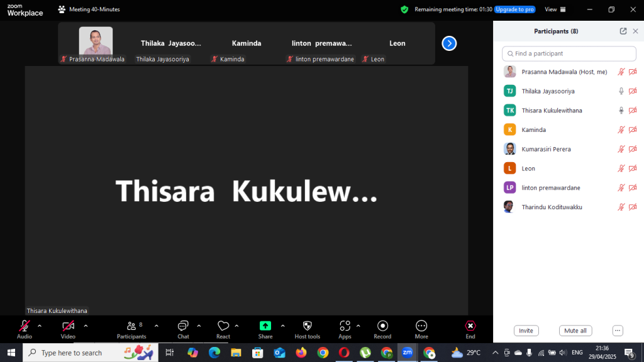Toggle the Participants panel from the toolbar
This screenshot has width=644, height=362.
131,329
